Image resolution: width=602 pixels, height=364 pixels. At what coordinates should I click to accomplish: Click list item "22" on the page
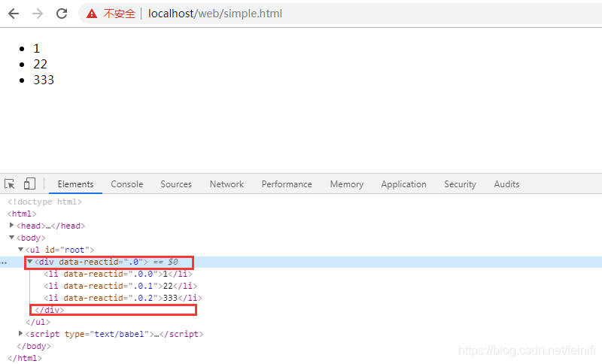click(x=41, y=64)
